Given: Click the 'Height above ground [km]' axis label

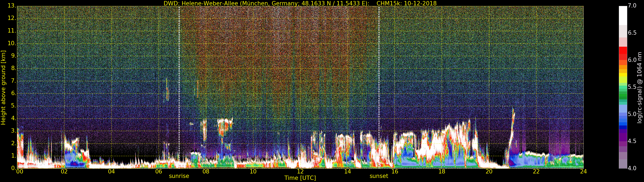Looking at the screenshot, I should point(3,88).
